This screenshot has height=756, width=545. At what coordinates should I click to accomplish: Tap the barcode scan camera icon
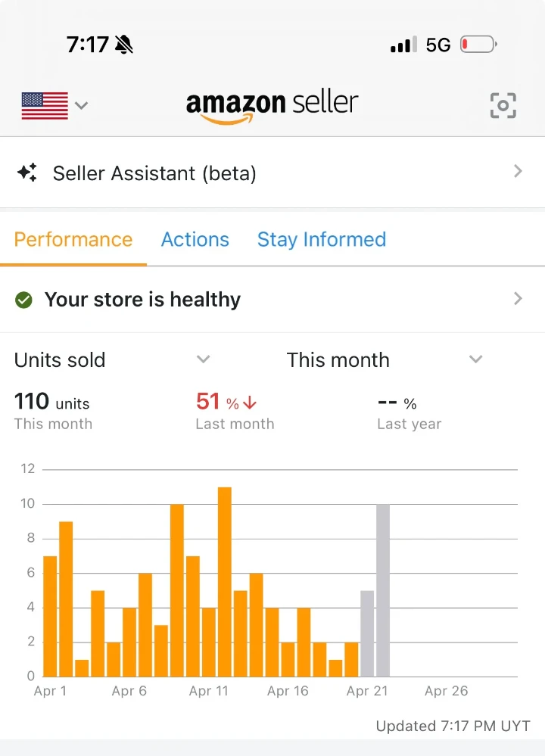tap(503, 105)
